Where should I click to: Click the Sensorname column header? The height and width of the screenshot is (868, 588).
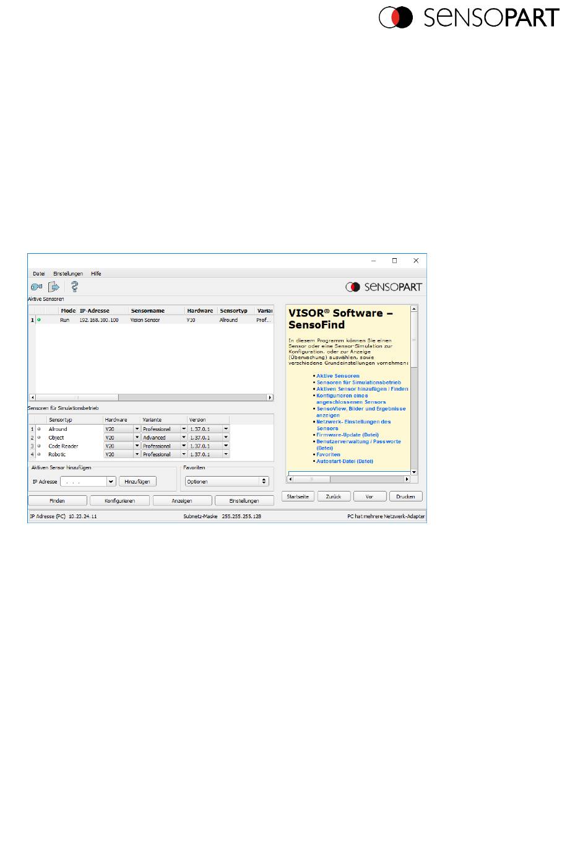tap(148, 311)
